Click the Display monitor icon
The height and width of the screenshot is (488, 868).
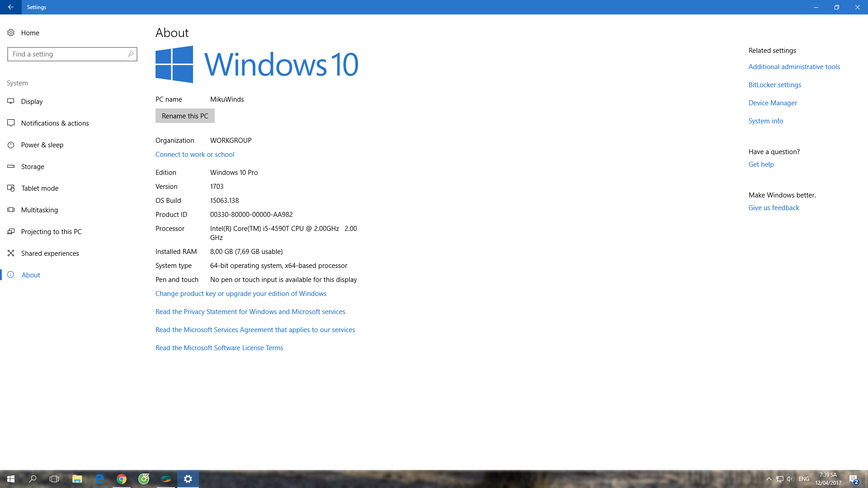click(11, 101)
